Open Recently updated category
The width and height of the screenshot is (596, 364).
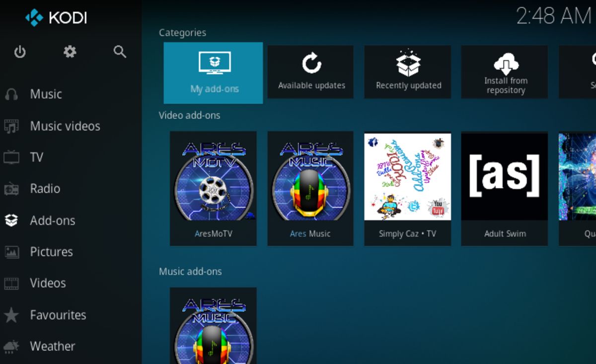click(408, 72)
